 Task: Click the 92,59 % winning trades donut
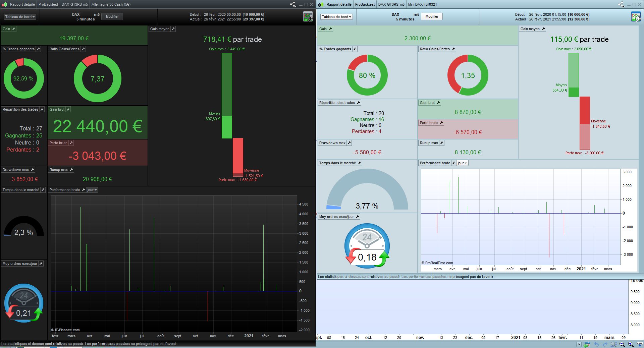click(x=23, y=78)
